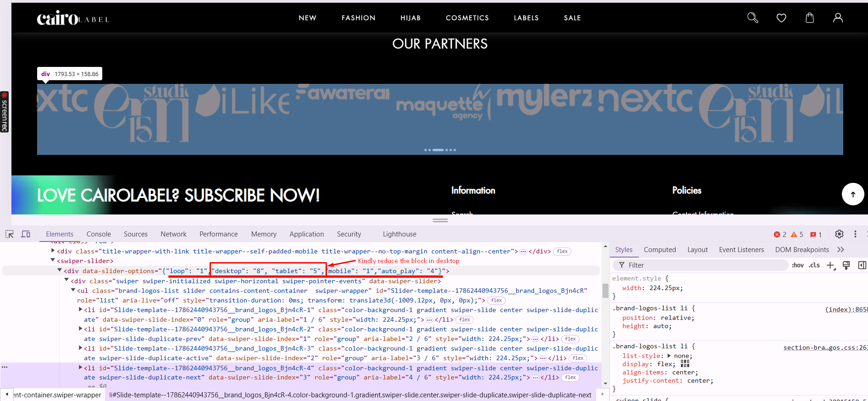Open the FASHION navigation menu
The image size is (868, 401).
pos(359,18)
